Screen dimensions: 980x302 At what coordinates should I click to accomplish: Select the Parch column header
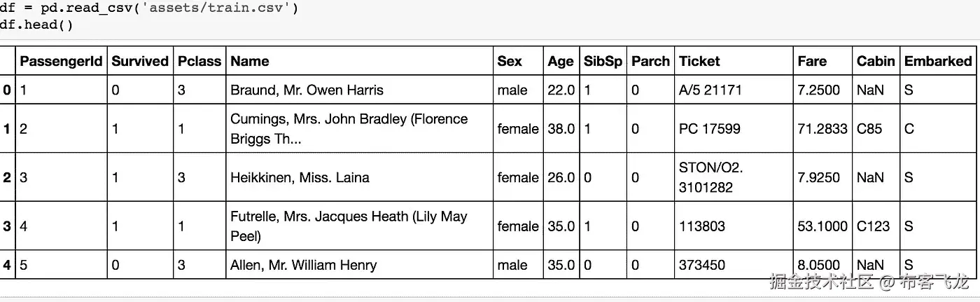pyautogui.click(x=650, y=61)
